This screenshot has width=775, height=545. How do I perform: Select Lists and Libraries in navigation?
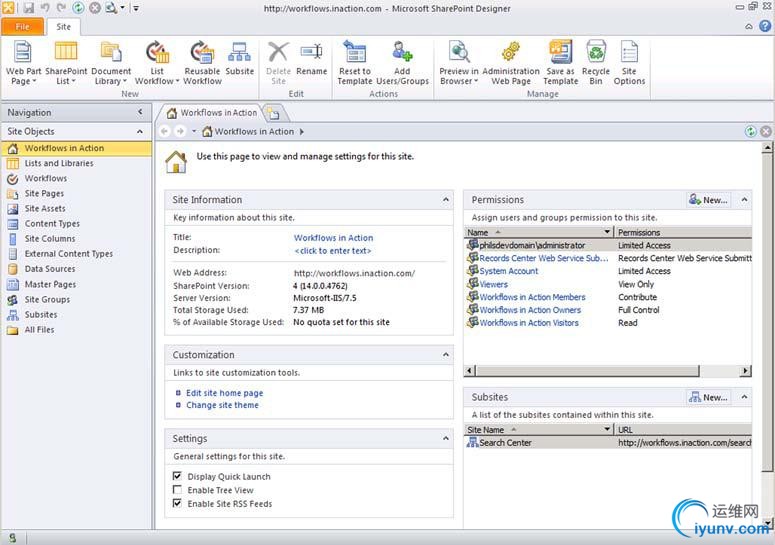[77, 163]
